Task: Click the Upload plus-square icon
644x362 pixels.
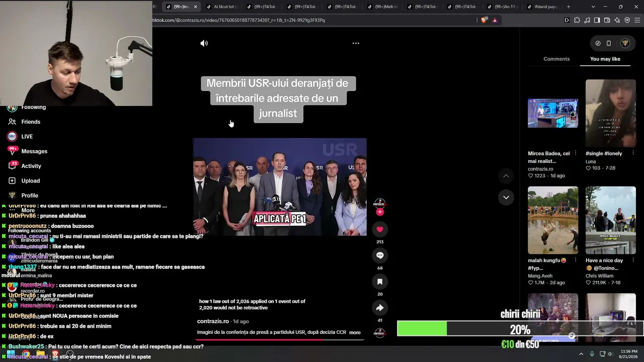Action: click(x=12, y=180)
